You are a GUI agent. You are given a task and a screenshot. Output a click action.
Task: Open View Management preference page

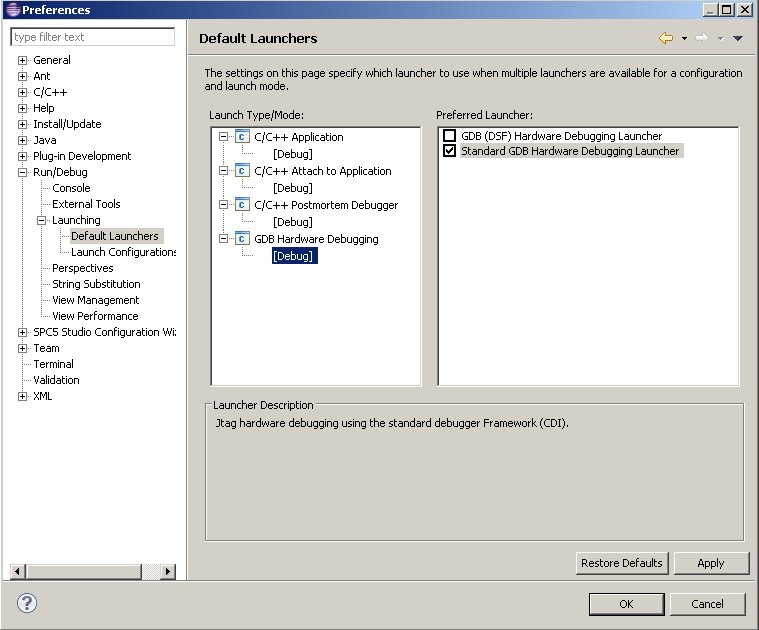coord(95,300)
